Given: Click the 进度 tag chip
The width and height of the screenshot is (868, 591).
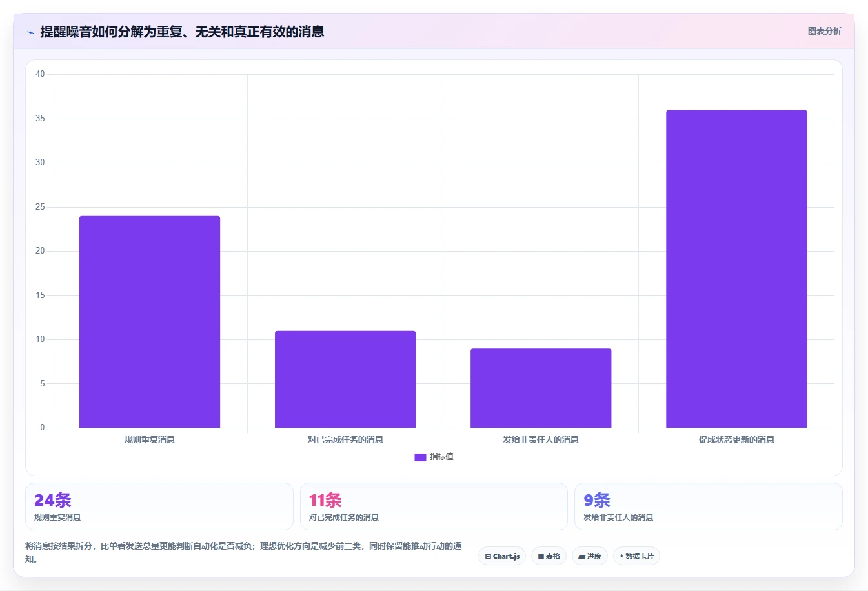Looking at the screenshot, I should click(x=590, y=556).
